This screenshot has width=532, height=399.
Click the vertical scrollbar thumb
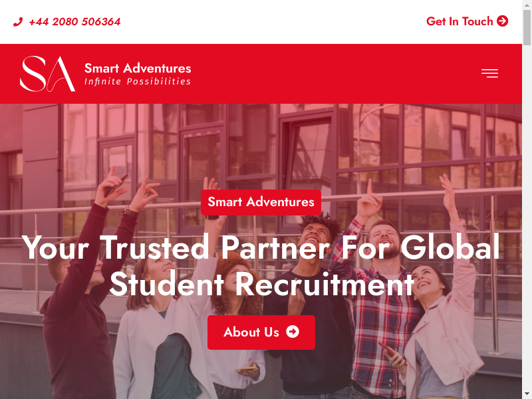(x=527, y=27)
